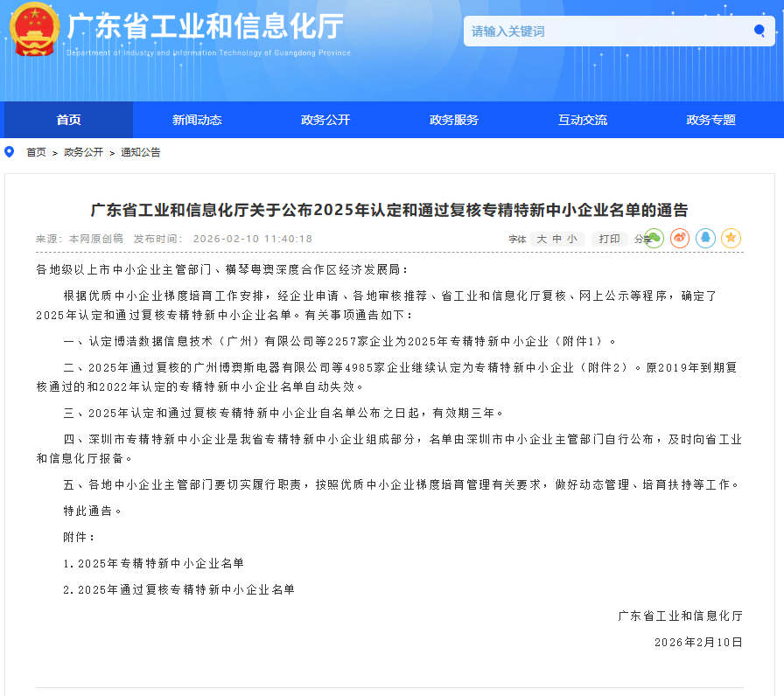The height and width of the screenshot is (696, 784).
Task: Open the 政务服务 navigation tab
Action: click(454, 120)
